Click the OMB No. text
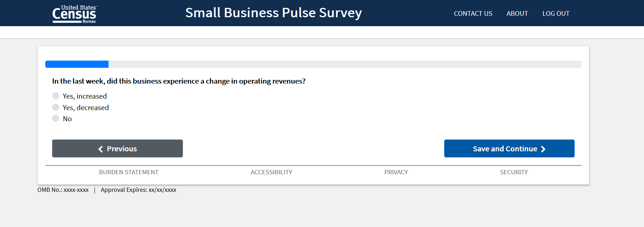644x227 pixels. (63, 190)
